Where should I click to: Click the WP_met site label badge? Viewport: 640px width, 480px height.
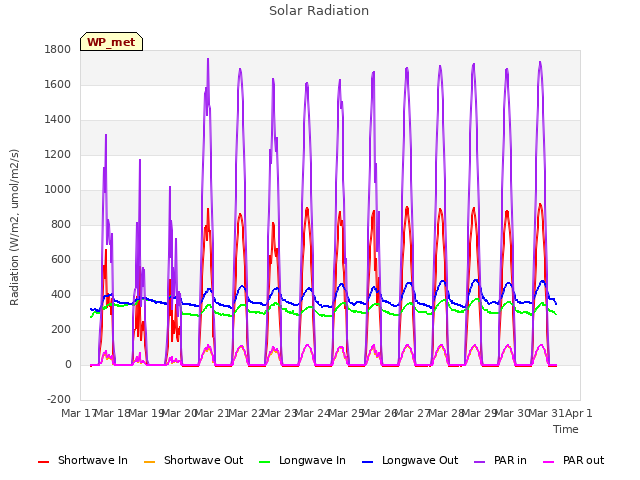point(111,42)
